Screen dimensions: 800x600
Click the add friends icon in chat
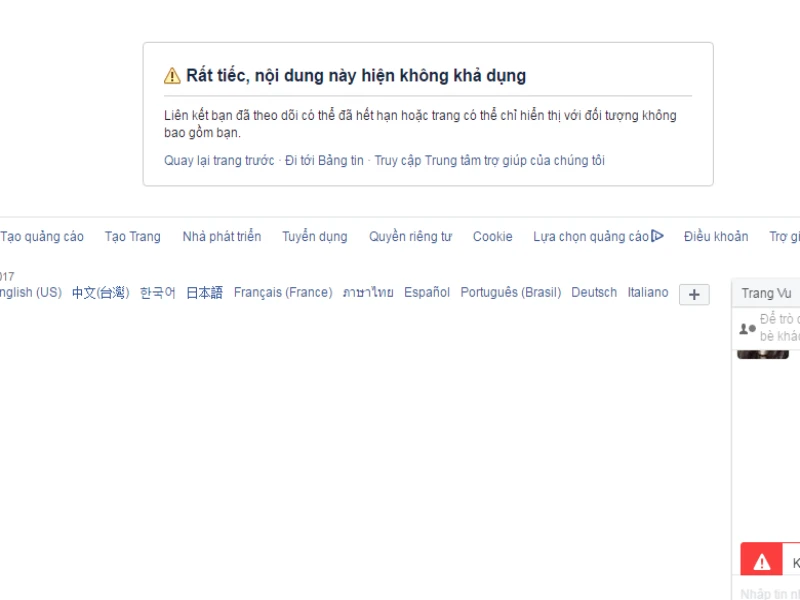747,329
